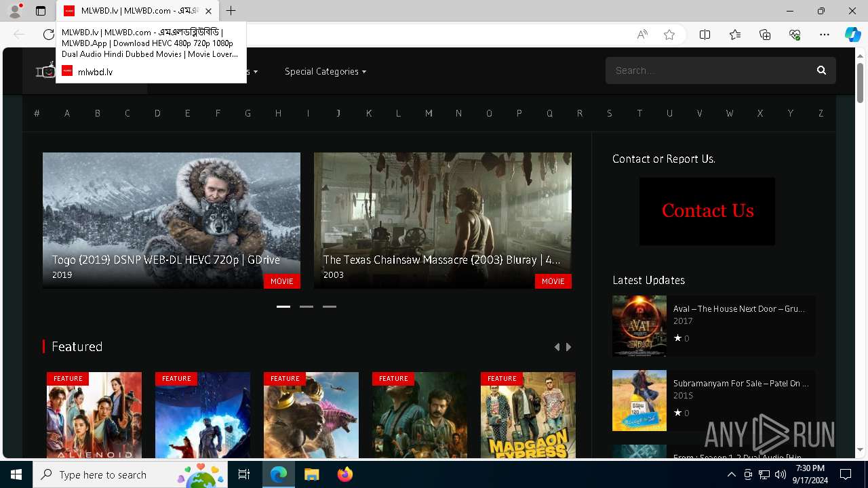Click mlwbd.lv link in tab tooltip
This screenshot has height=488, width=868.
pyautogui.click(x=95, y=72)
